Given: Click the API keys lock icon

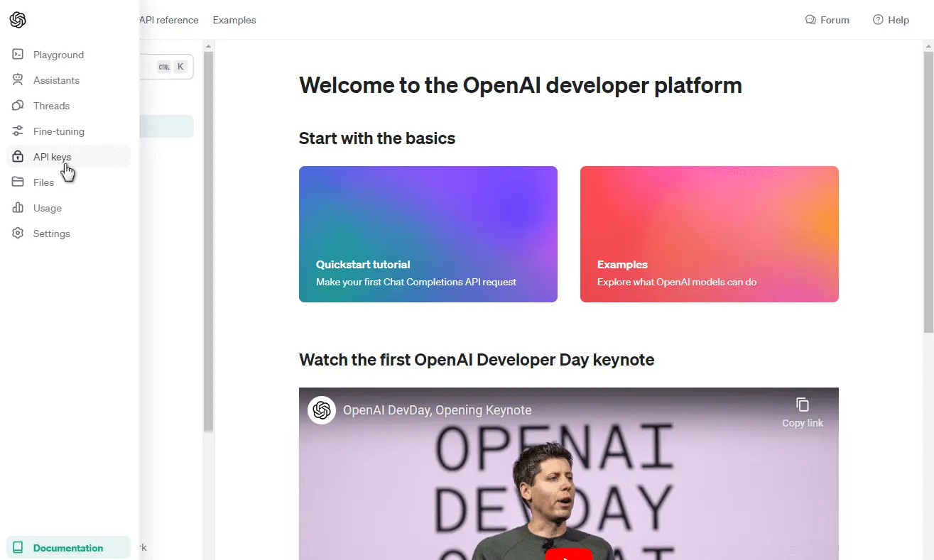Looking at the screenshot, I should pyautogui.click(x=18, y=157).
